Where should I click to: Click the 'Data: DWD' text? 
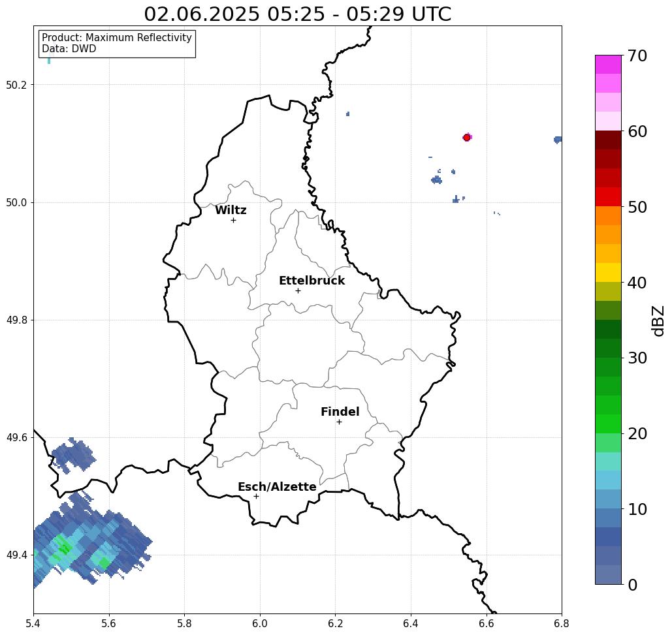tap(69, 49)
